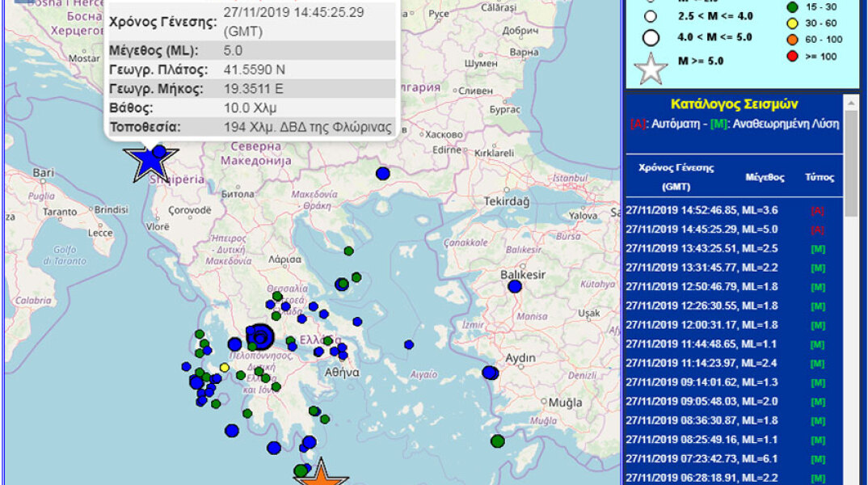
Task: Click the orange 60 - 100 depth legend swatch
Action: 790,39
